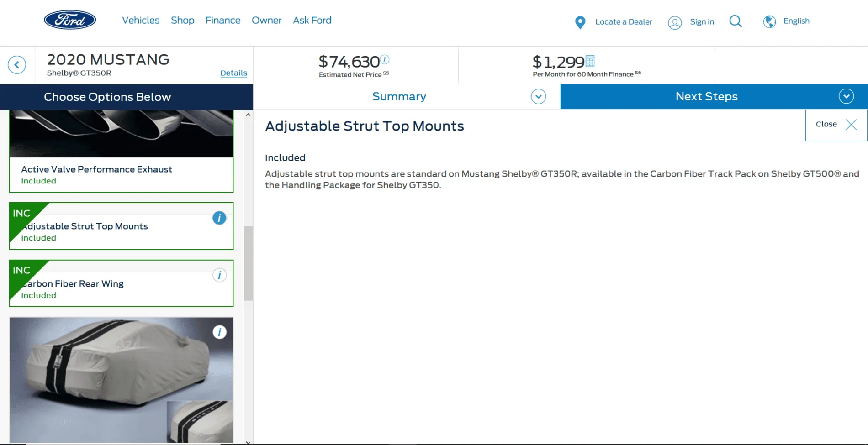Show info for Carbon Fiber Rear Wing
The height and width of the screenshot is (445, 868).
coord(219,275)
